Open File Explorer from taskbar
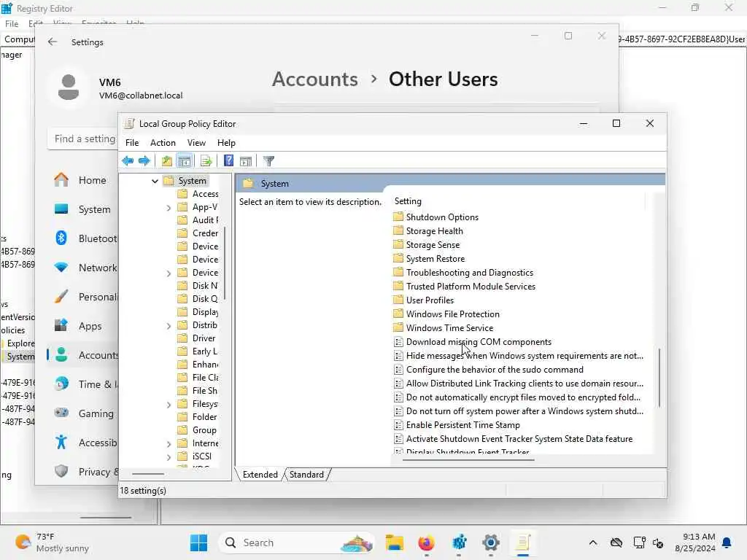The width and height of the screenshot is (747, 560). click(x=395, y=542)
